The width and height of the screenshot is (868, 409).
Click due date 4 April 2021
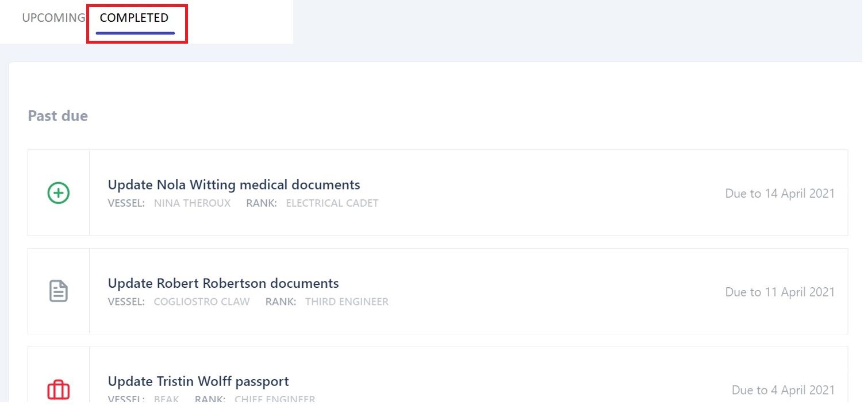coord(783,390)
